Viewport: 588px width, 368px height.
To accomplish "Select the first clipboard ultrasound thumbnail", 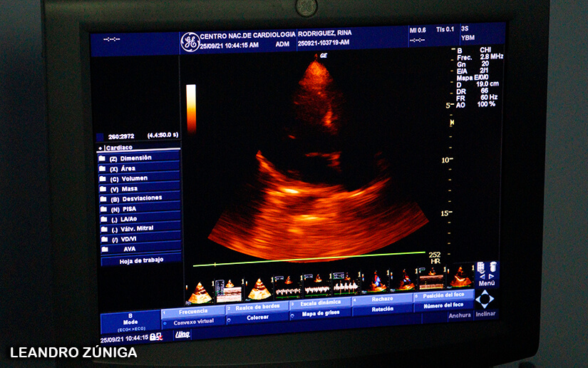I will (x=200, y=292).
